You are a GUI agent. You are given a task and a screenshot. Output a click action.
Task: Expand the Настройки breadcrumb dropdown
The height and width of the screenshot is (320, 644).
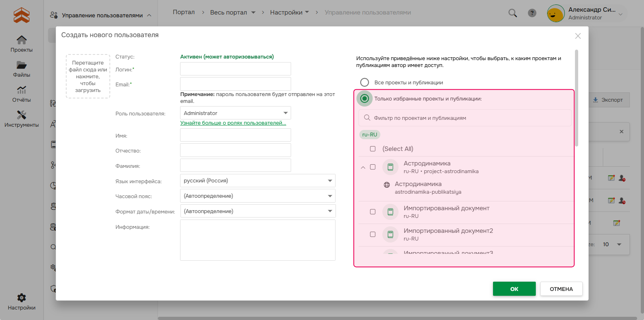307,12
